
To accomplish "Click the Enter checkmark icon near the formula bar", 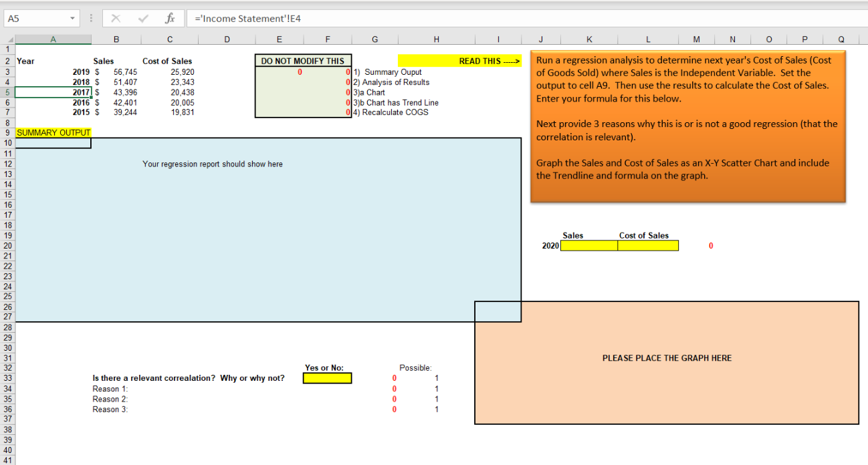I will 142,18.
